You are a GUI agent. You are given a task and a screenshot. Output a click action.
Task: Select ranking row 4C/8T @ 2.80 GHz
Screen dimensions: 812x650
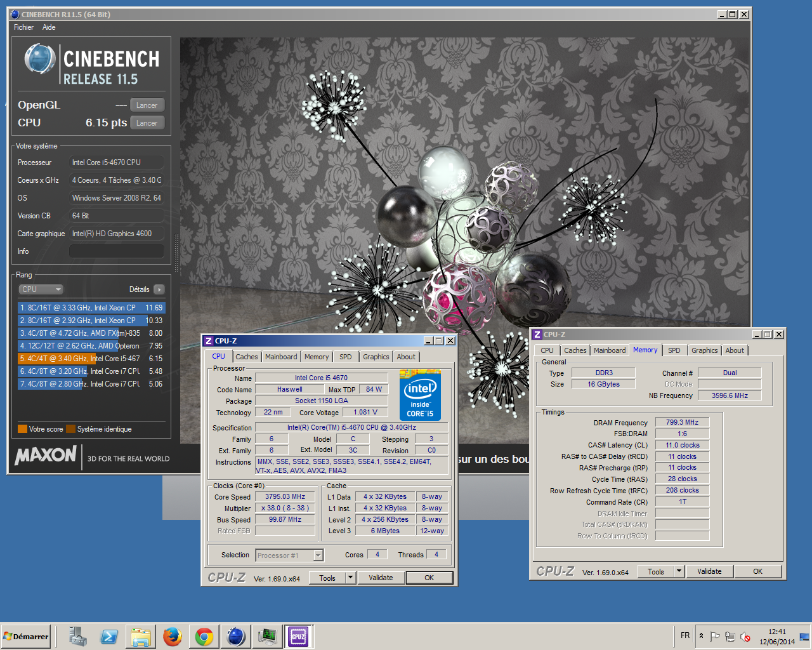(91, 384)
